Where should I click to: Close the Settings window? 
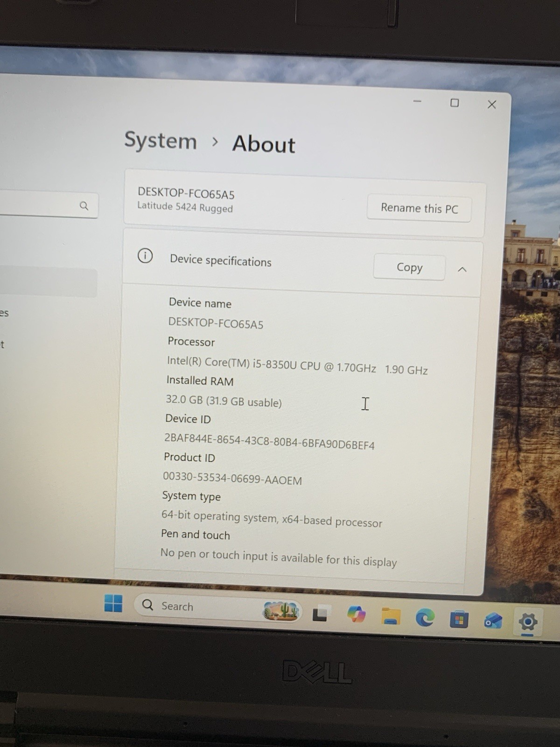pos(492,105)
